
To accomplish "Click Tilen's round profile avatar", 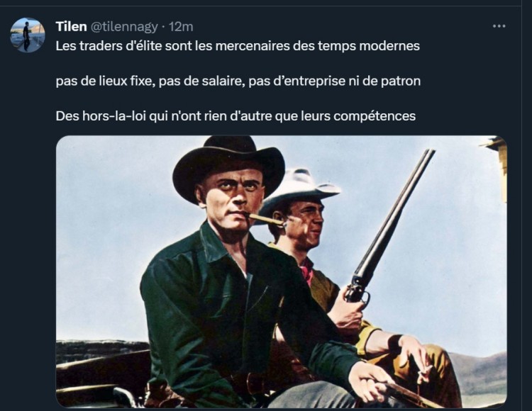I will pos(28,35).
